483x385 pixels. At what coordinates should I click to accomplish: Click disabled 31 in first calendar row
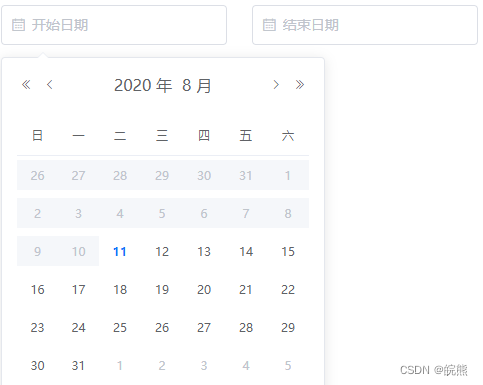click(x=246, y=175)
